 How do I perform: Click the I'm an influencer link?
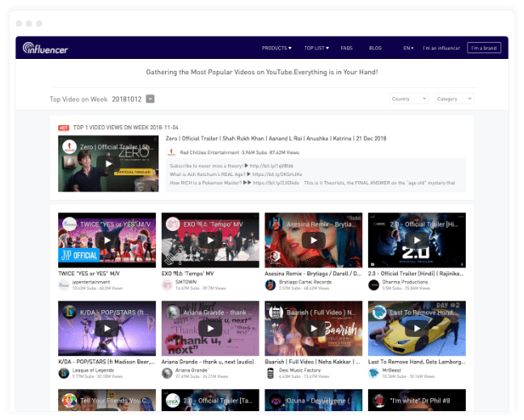pos(442,48)
